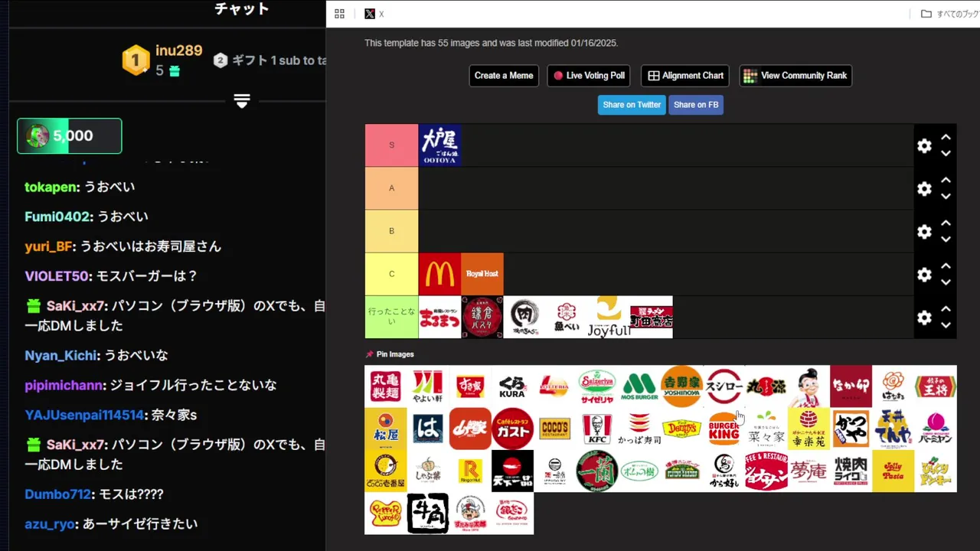Select the Joyfull logo in tier list

(x=609, y=317)
